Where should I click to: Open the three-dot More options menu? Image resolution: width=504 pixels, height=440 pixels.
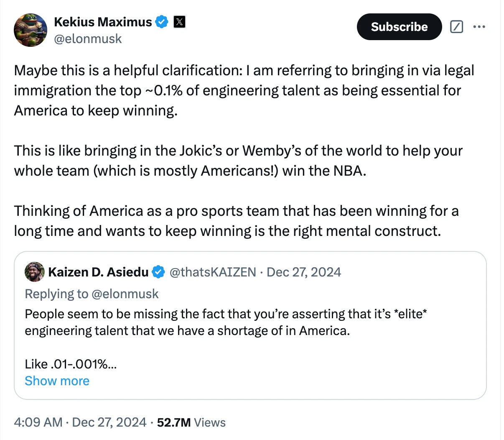coord(479,27)
